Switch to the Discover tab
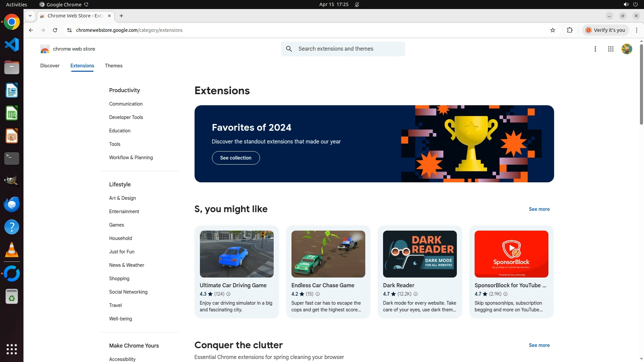 [50, 66]
